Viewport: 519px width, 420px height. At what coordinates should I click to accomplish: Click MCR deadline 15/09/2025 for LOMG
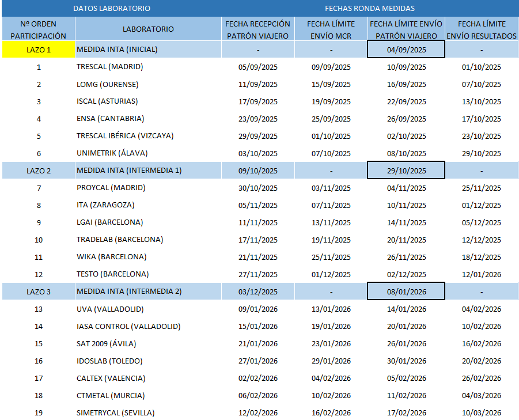(x=331, y=84)
